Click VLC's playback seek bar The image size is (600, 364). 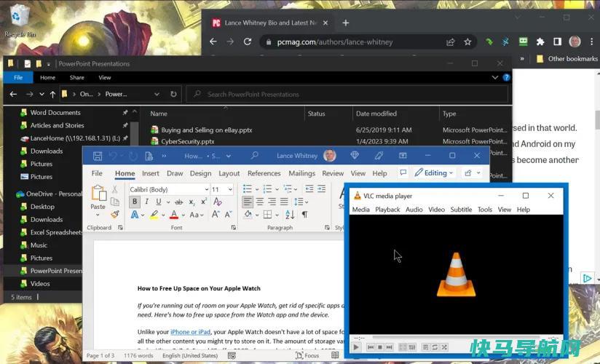pos(455,338)
